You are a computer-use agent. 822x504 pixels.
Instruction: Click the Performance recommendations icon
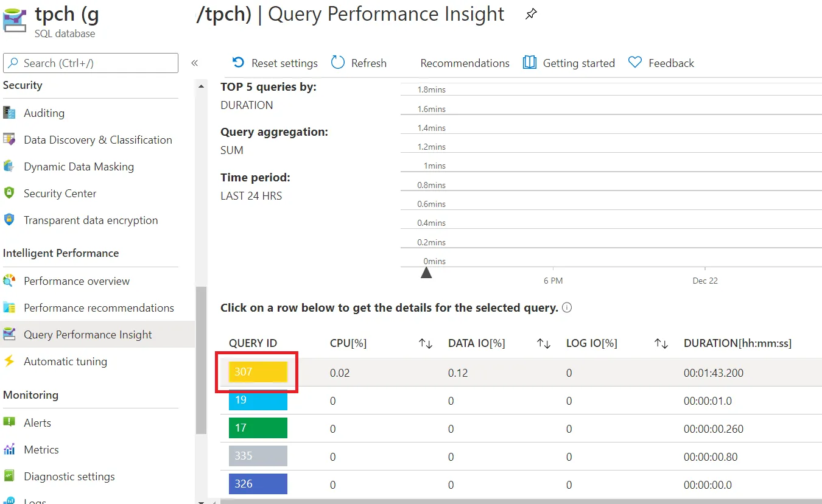click(9, 307)
